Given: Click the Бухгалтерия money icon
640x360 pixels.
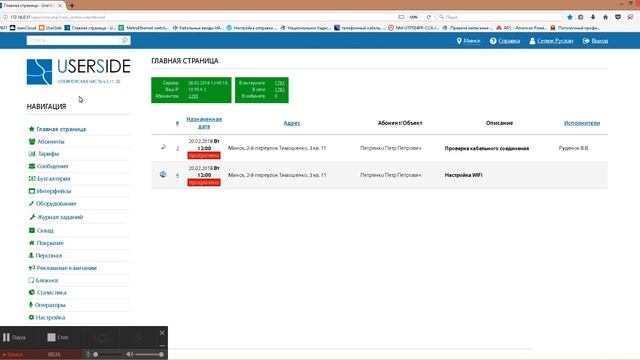Looking at the screenshot, I should coord(32,179).
